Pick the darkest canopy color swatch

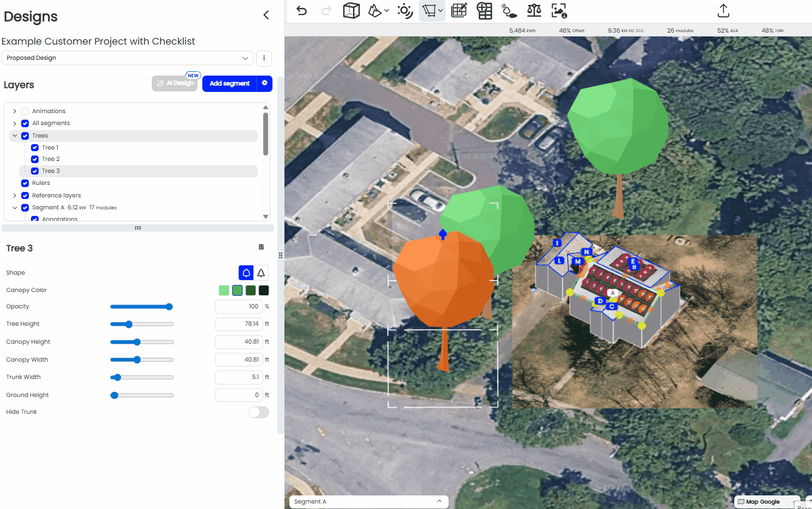click(x=264, y=290)
